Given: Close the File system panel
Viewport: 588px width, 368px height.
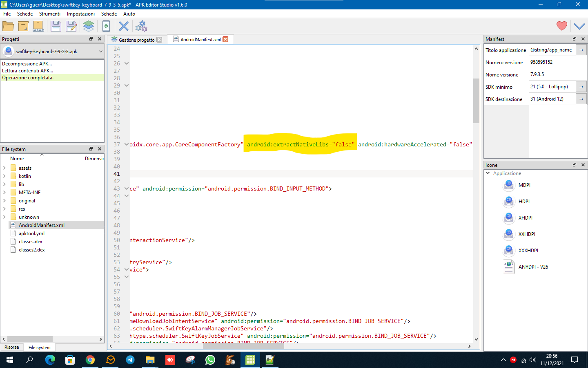Looking at the screenshot, I should (x=100, y=149).
